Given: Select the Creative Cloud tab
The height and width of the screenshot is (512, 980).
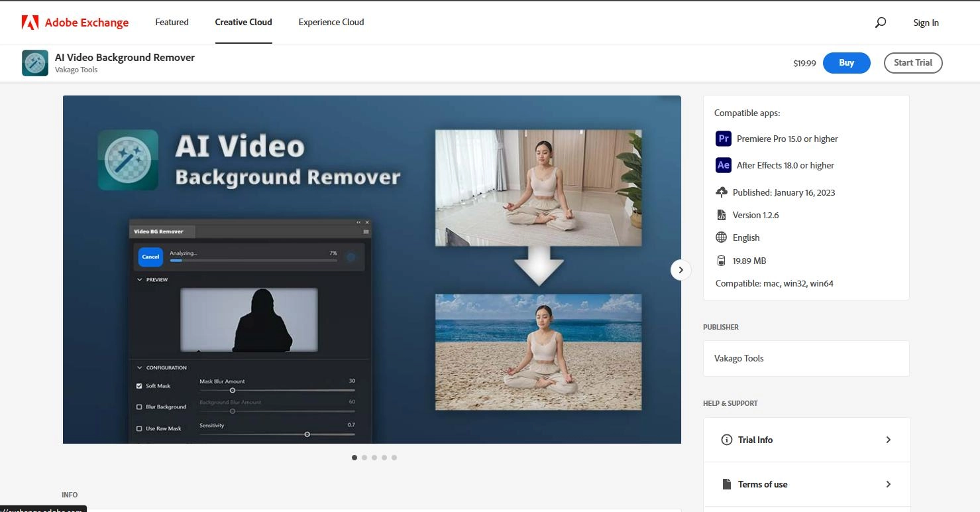Looking at the screenshot, I should point(243,22).
